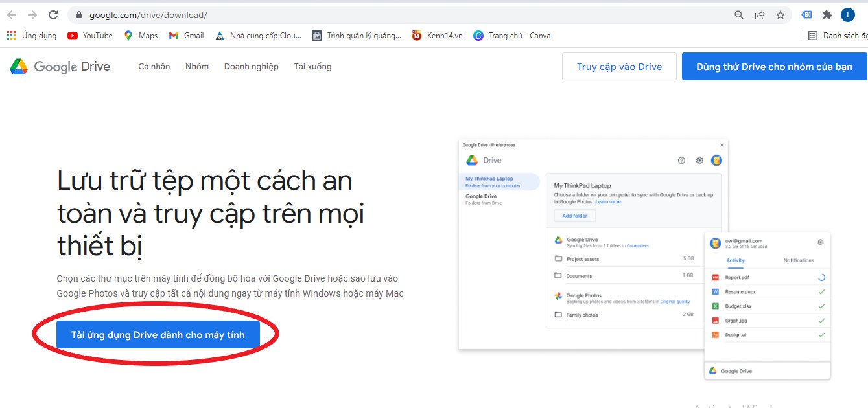
Task: Click the owl account avatar in Drive preferences
Action: click(716, 160)
